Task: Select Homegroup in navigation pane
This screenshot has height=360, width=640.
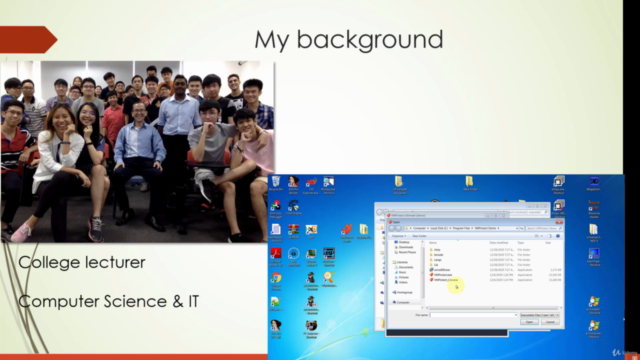Action: (x=402, y=292)
